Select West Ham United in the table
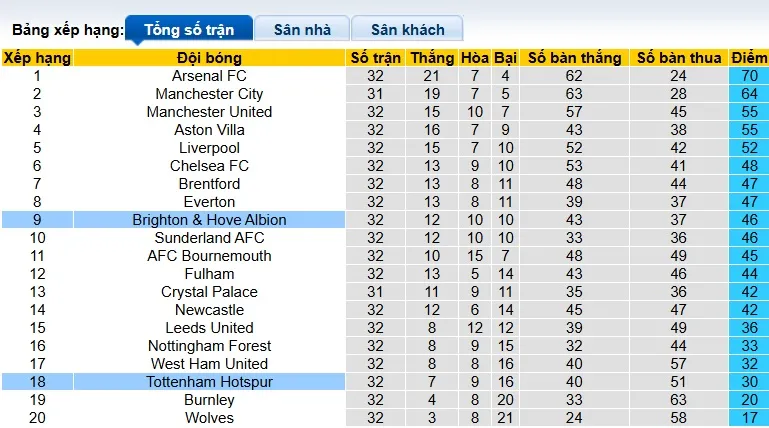769x428 pixels. [x=209, y=364]
